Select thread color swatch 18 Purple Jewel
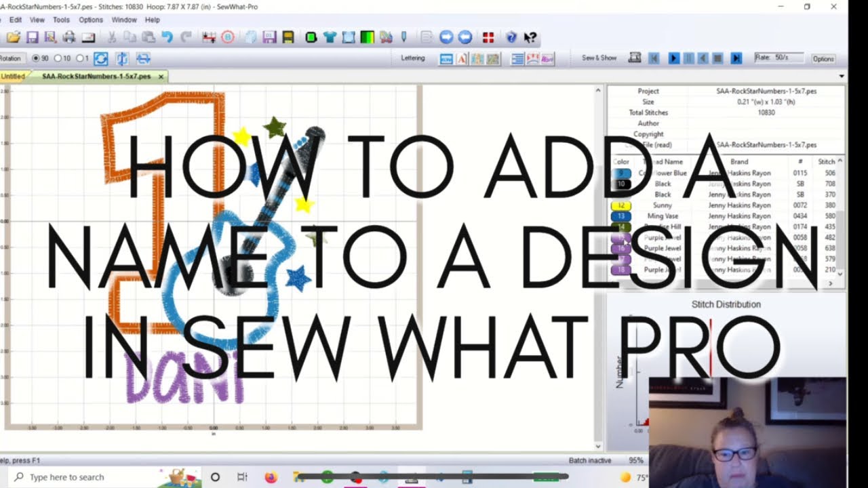The height and width of the screenshot is (488, 868). (621, 270)
